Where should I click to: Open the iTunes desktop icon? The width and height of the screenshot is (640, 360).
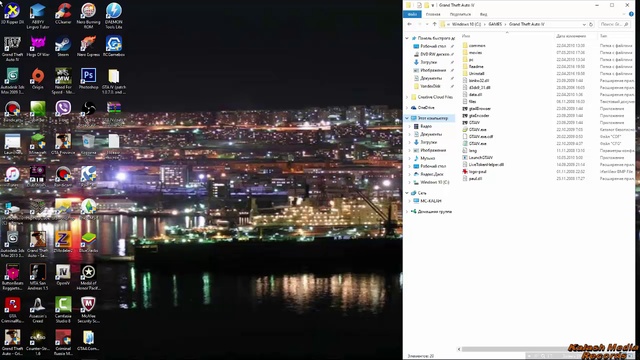[12, 177]
